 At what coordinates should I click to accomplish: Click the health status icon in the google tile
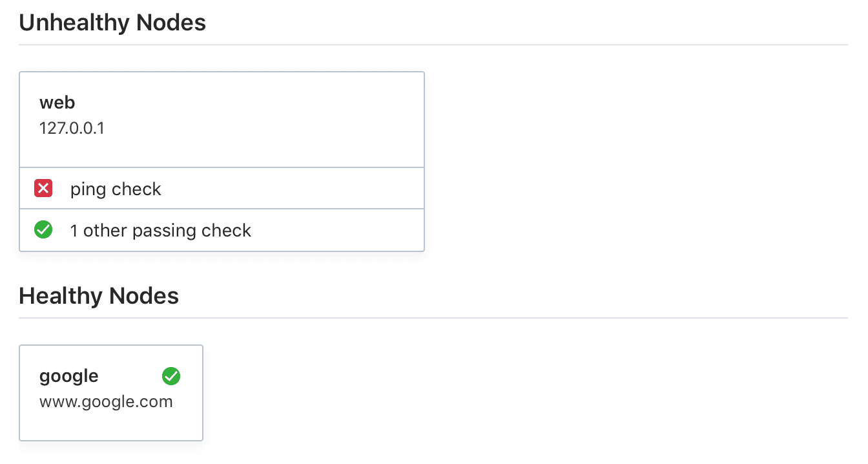pyautogui.click(x=171, y=375)
